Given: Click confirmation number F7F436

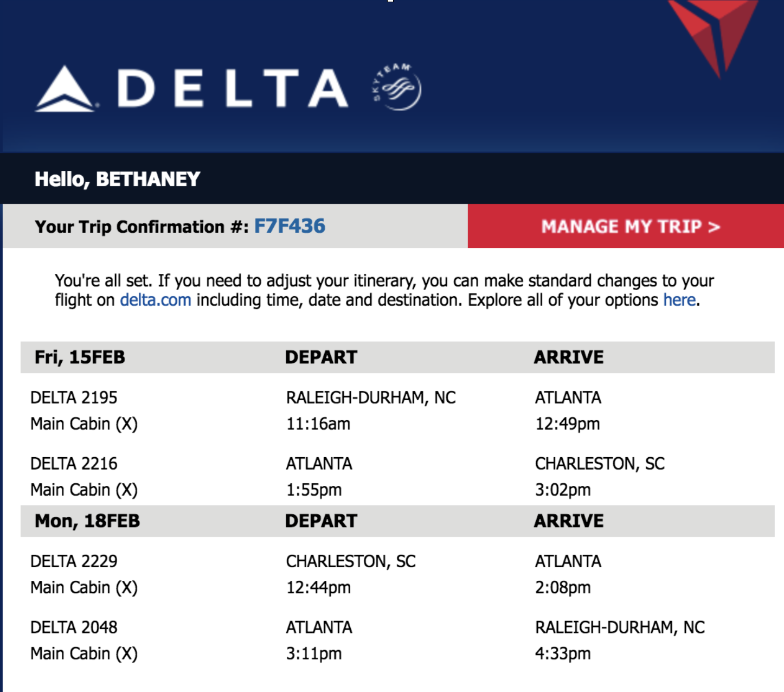Looking at the screenshot, I should pos(290,226).
